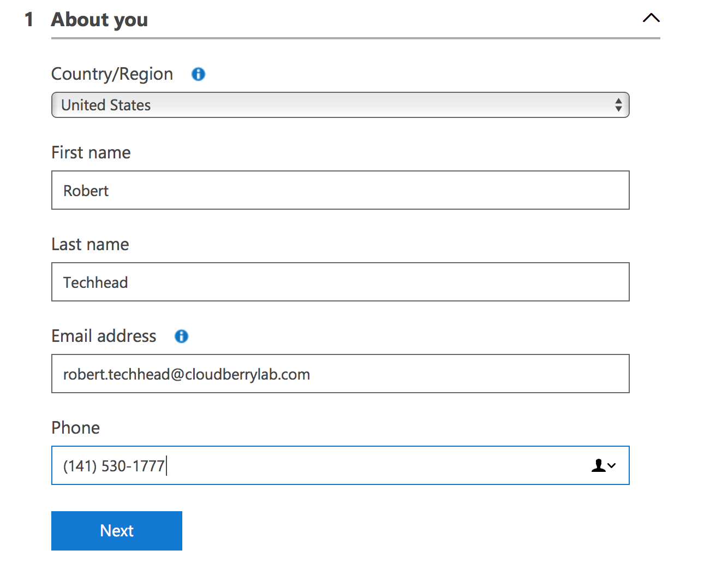Viewport: 728px width, 568px height.
Task: Click the Last name field containing Techhead
Action: (341, 282)
